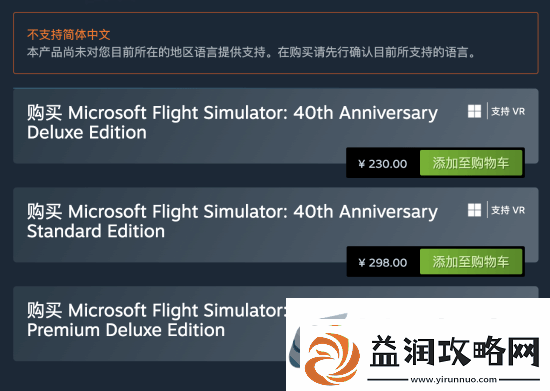This screenshot has height=391, width=550.
Task: Click the orange-bordered language warning box
Action: (x=276, y=43)
